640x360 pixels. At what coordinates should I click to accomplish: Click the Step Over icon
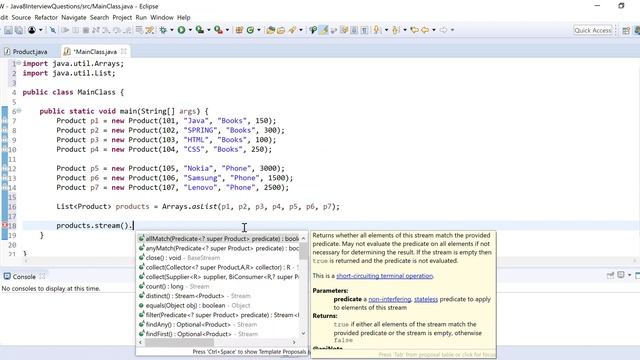coord(117,30)
